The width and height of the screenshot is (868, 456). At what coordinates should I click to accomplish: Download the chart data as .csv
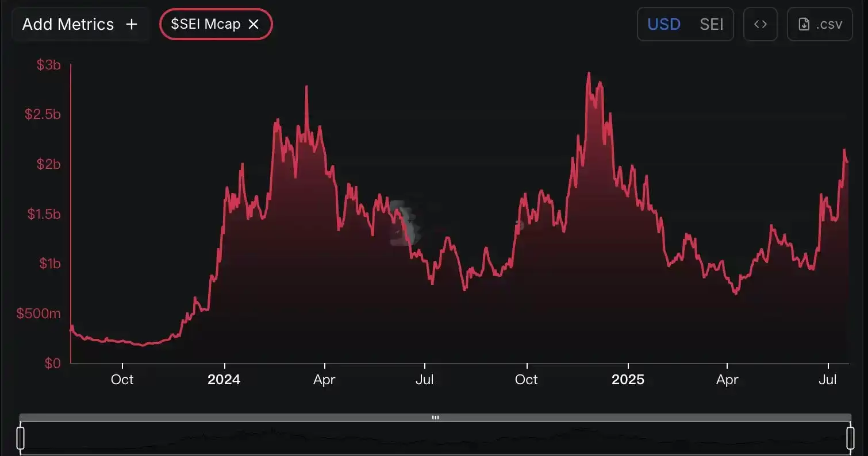[x=820, y=24]
